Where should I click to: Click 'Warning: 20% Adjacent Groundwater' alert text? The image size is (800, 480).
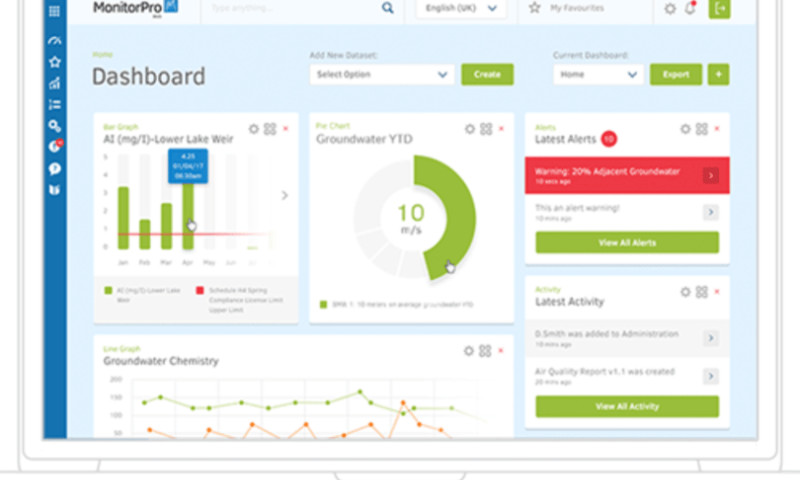(607, 171)
